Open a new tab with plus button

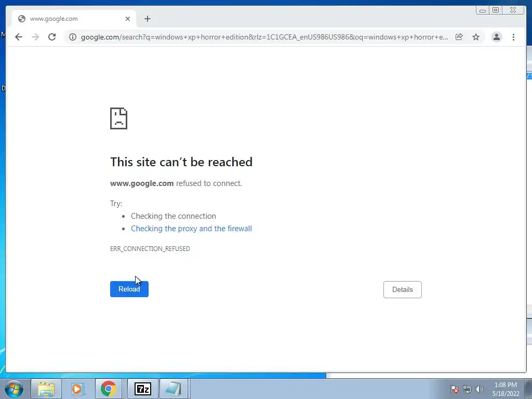(147, 19)
